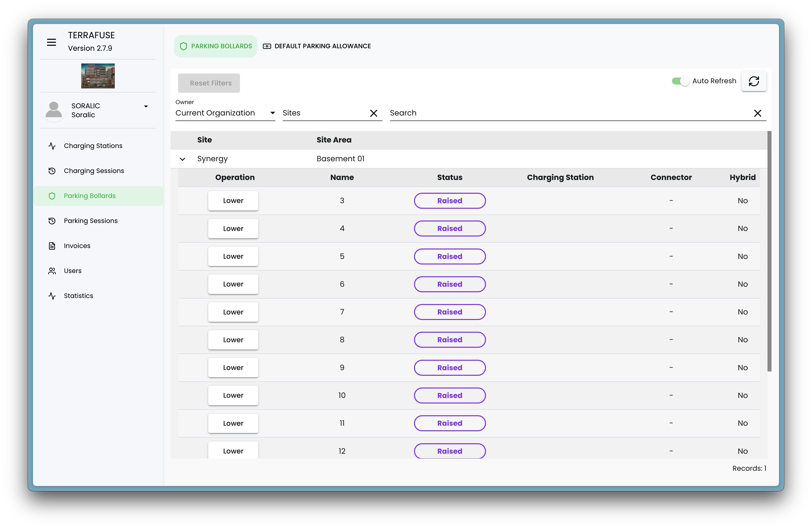Open the hamburger menu icon

51,42
